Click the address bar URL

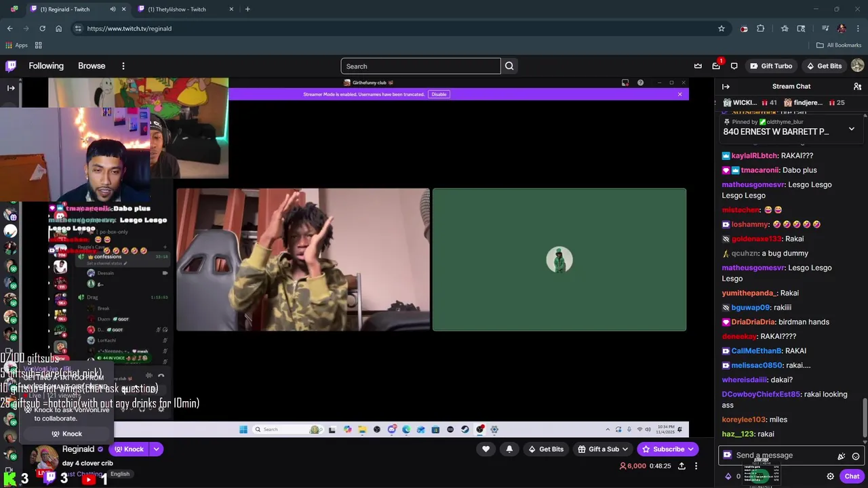[129, 28]
